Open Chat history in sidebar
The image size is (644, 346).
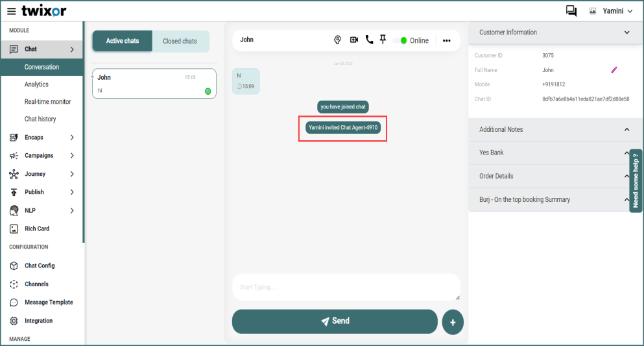pyautogui.click(x=40, y=119)
